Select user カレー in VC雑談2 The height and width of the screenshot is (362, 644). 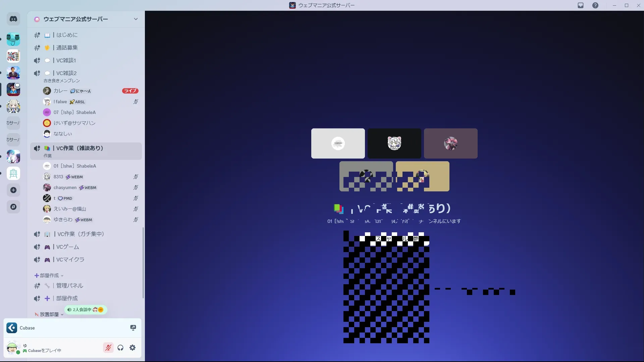point(60,91)
